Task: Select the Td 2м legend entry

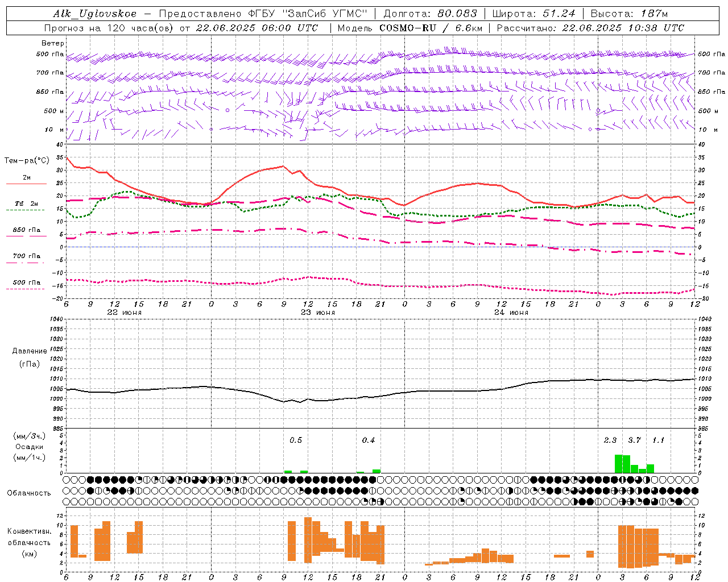Action: point(27,203)
